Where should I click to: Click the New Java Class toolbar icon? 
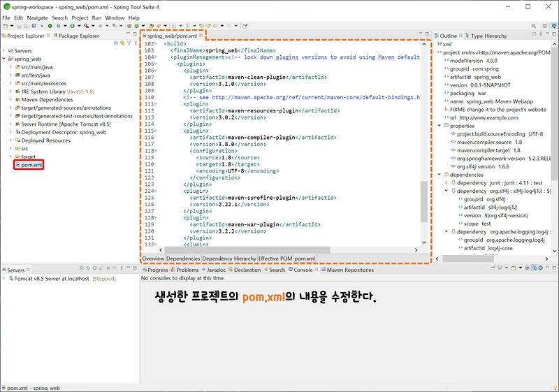coord(136,26)
